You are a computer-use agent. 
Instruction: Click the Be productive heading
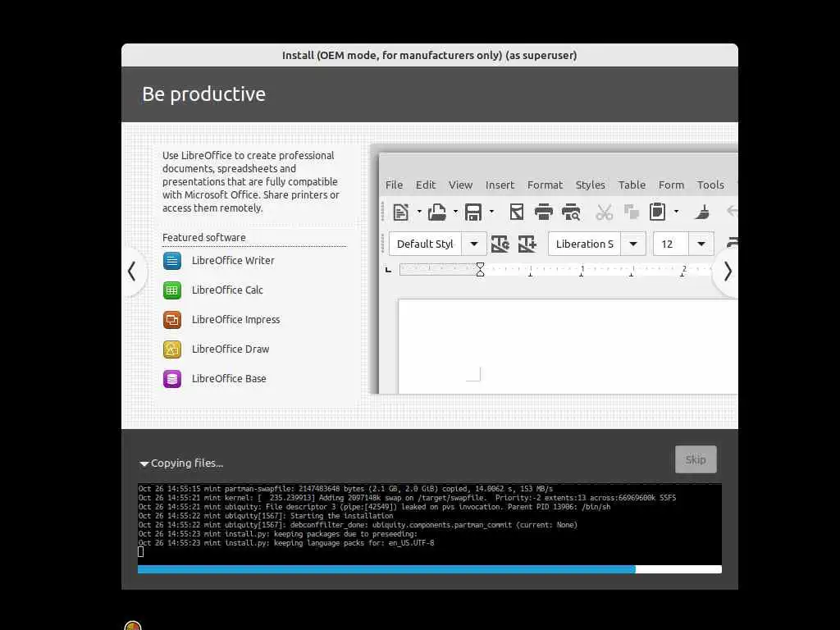203,94
